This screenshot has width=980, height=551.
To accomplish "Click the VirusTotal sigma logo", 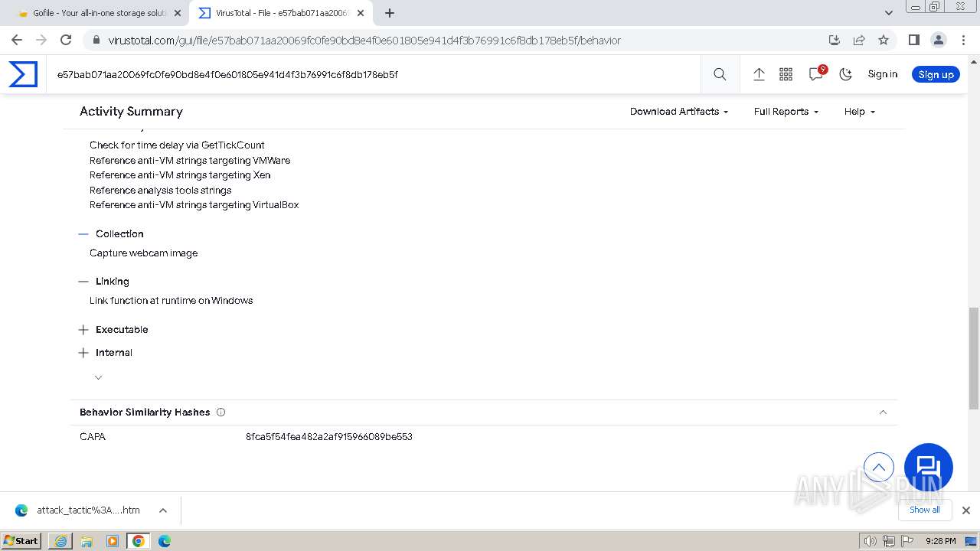I will click(x=23, y=74).
